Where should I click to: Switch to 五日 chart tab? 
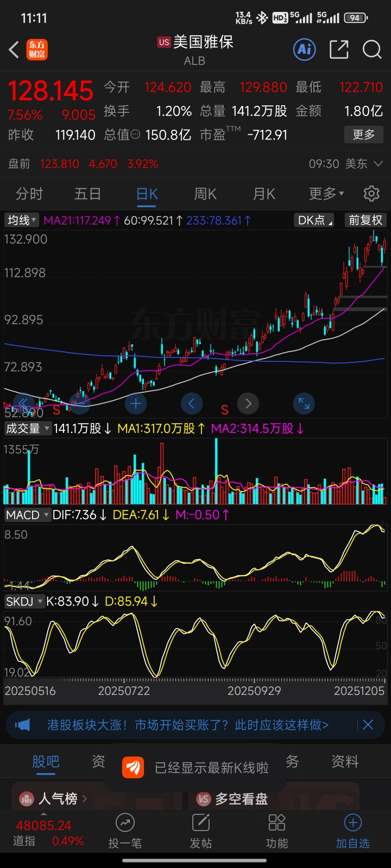(x=88, y=194)
